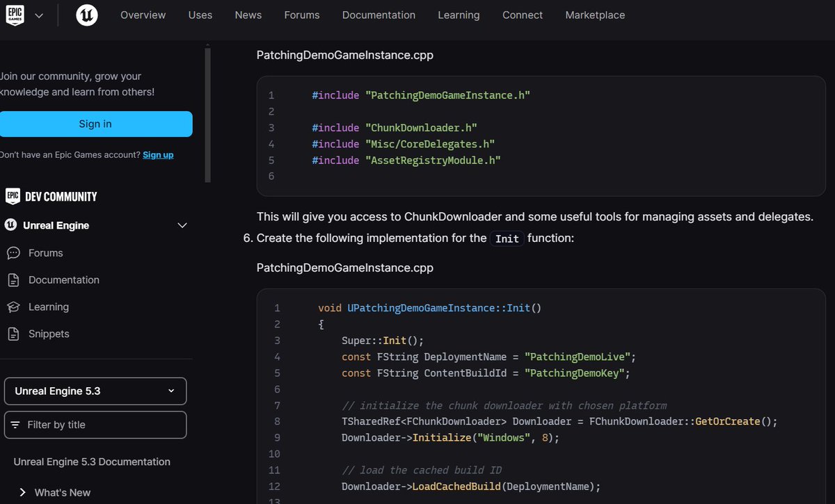This screenshot has width=835, height=504.
Task: Click the inline Init code label
Action: tap(507, 238)
